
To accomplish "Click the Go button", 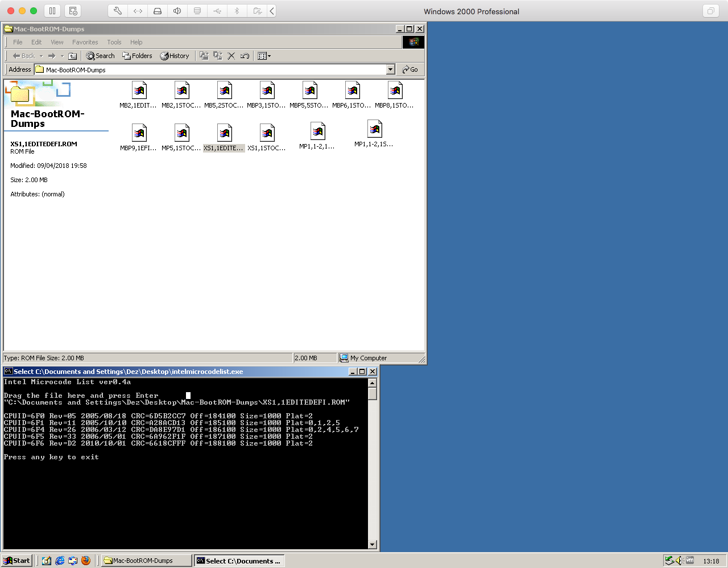I will coord(410,69).
